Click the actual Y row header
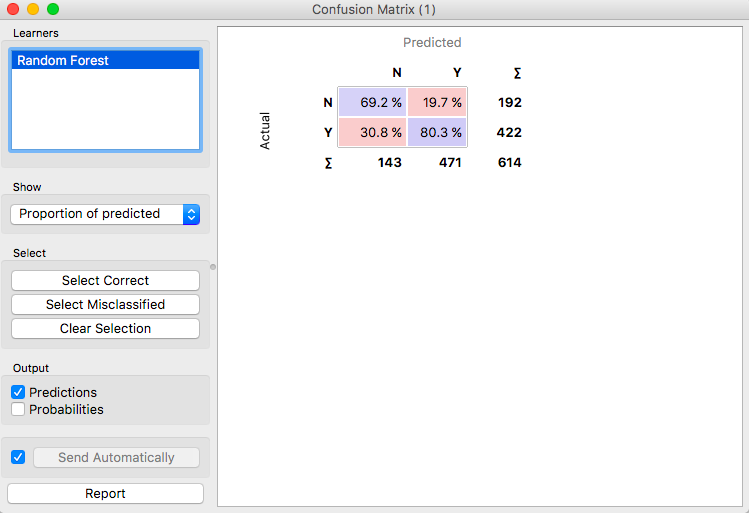749x513 pixels. click(328, 132)
